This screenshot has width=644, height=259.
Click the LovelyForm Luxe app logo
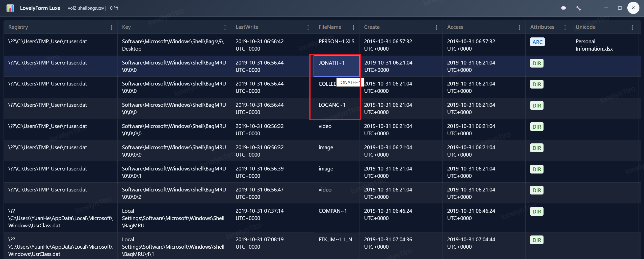10,8
